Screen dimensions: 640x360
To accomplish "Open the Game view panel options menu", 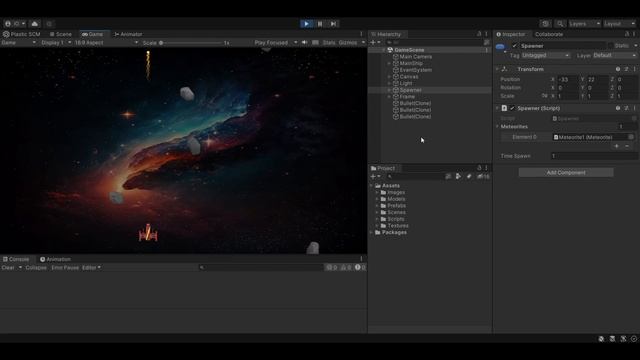I will [x=361, y=34].
